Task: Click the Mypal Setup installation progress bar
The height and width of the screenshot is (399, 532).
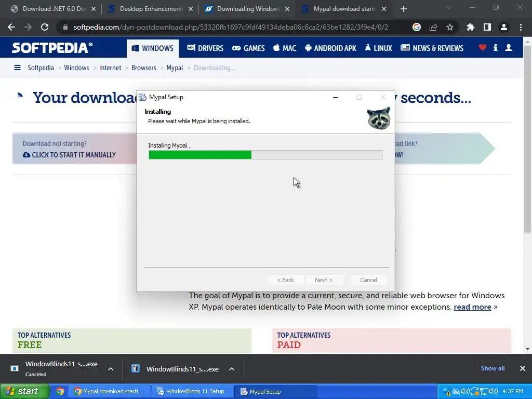Action: 265,155
